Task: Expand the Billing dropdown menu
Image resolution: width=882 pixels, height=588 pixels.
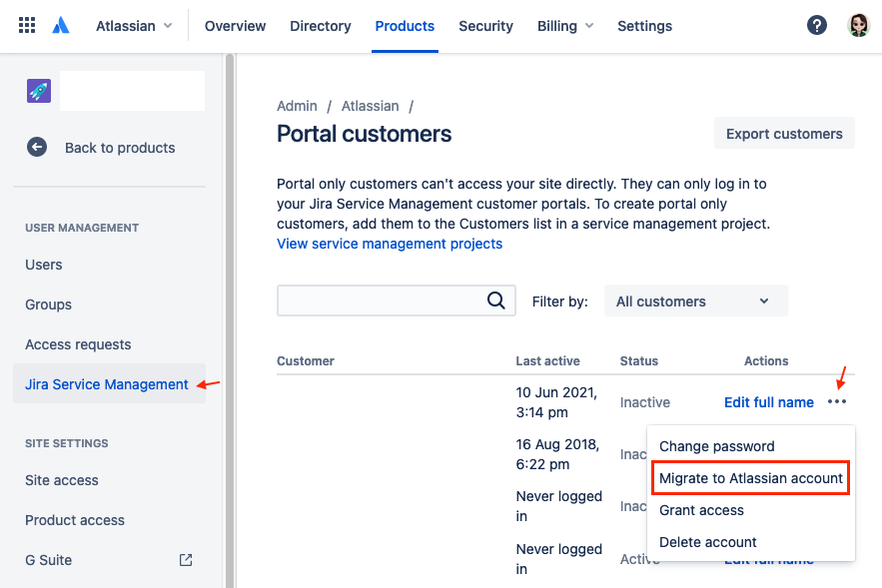Action: (x=565, y=26)
